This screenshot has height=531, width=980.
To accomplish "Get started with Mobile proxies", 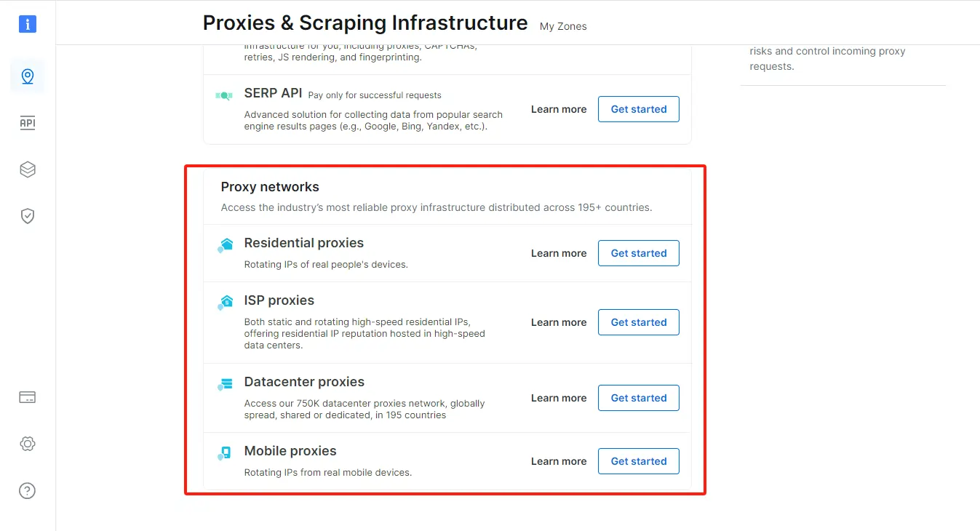I will tap(638, 460).
